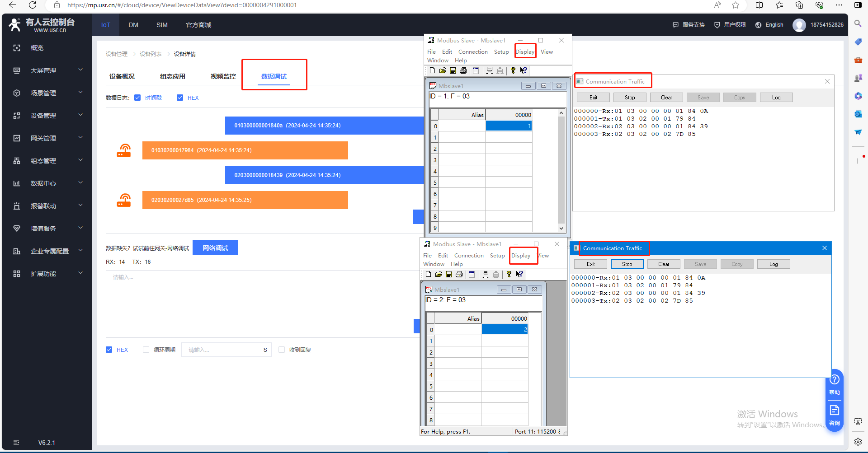
Task: Click the 概览 overview icon in sidebar
Action: [x=17, y=48]
